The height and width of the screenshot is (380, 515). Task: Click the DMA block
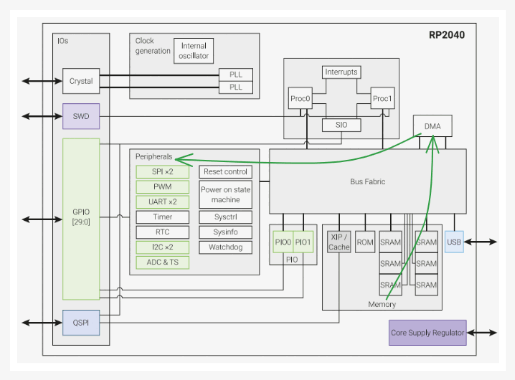pyautogui.click(x=432, y=126)
